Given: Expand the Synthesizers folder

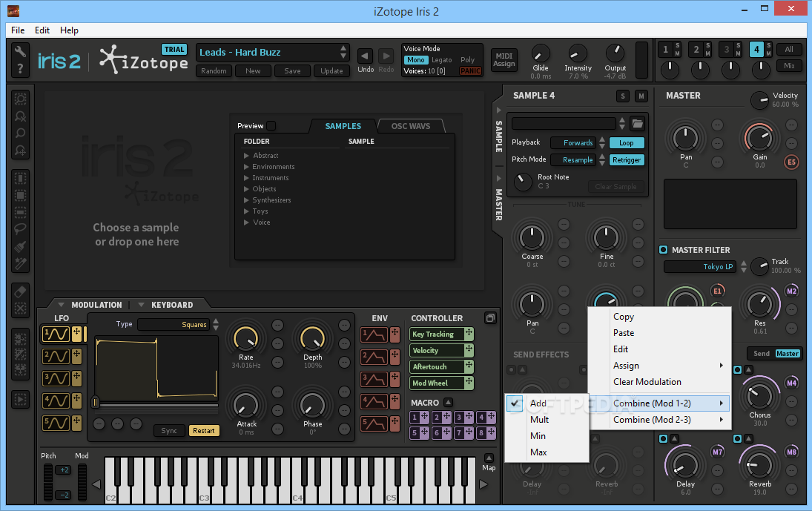Looking at the screenshot, I should pyautogui.click(x=246, y=200).
